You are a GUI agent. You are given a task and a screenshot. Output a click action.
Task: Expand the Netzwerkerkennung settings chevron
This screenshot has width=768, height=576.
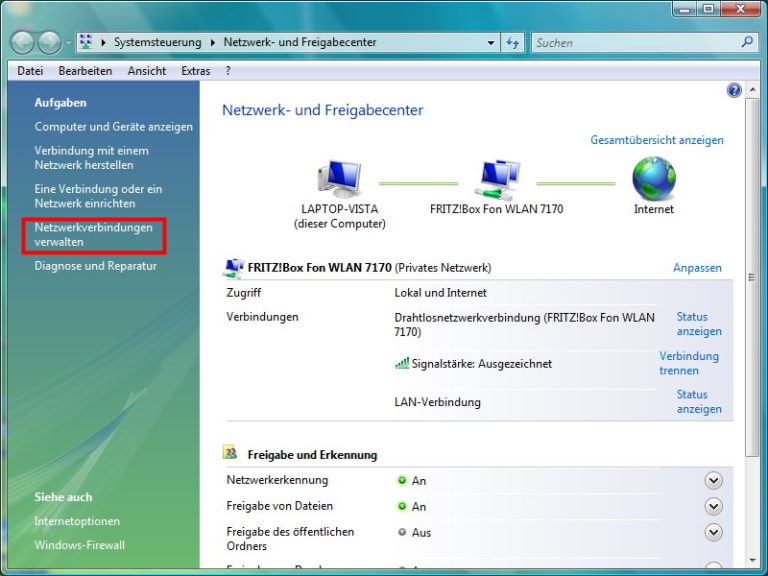pyautogui.click(x=713, y=480)
